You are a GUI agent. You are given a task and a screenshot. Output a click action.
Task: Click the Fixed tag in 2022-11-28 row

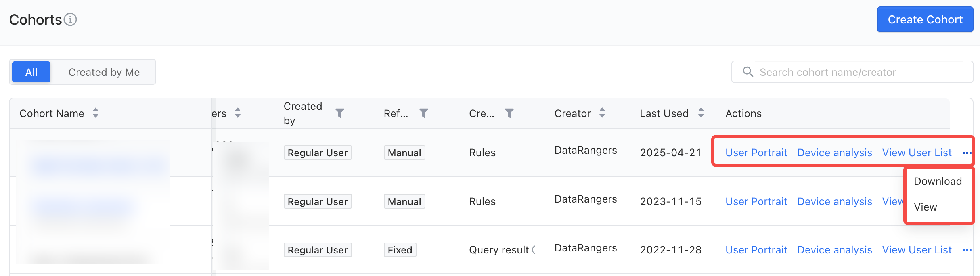400,250
